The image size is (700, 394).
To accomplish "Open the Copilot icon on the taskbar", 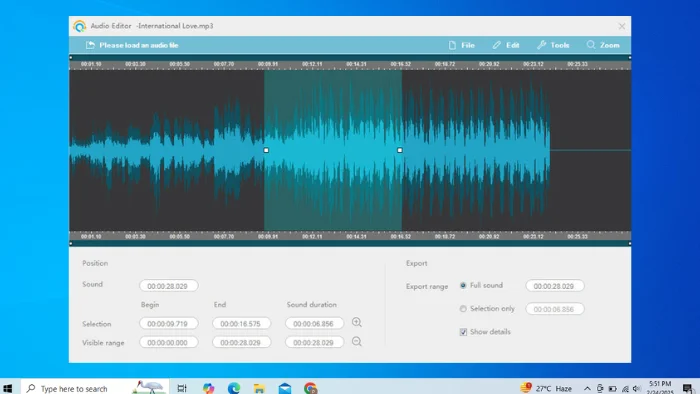I will tap(208, 388).
